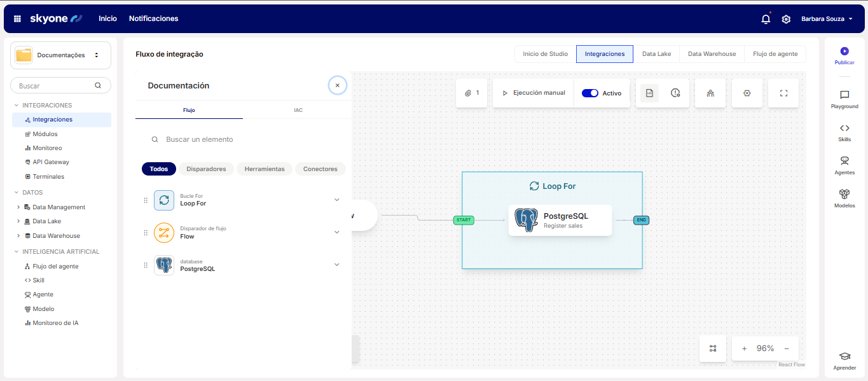Expand the Data Lake tree item
This screenshot has height=381, width=868.
(18, 221)
